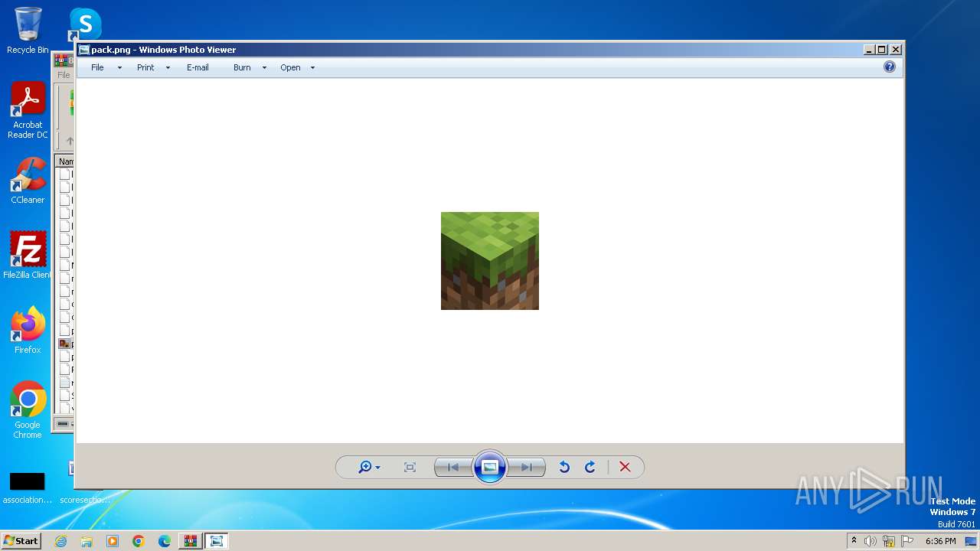Start the slide show button
Screen dimensions: 980x551
[490, 467]
